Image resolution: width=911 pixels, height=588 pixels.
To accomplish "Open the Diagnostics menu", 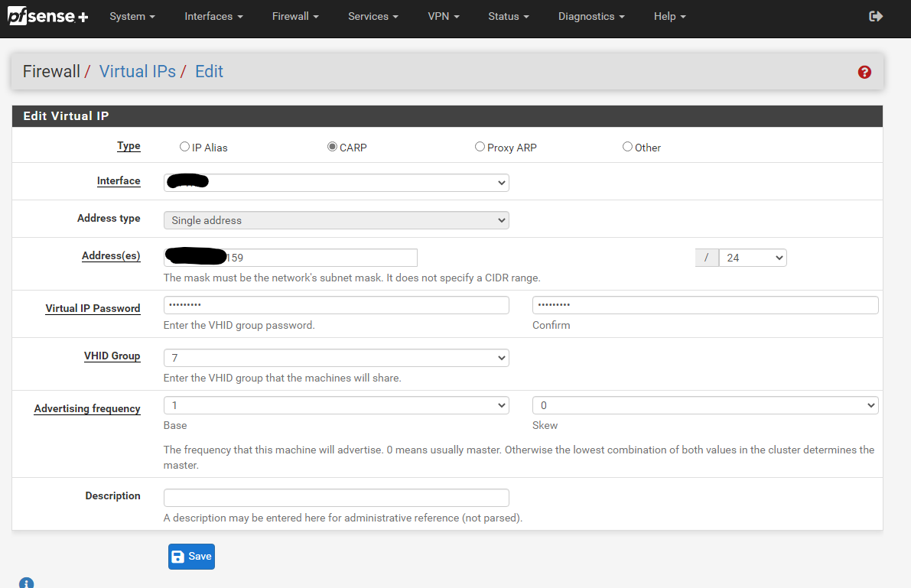I will click(591, 16).
